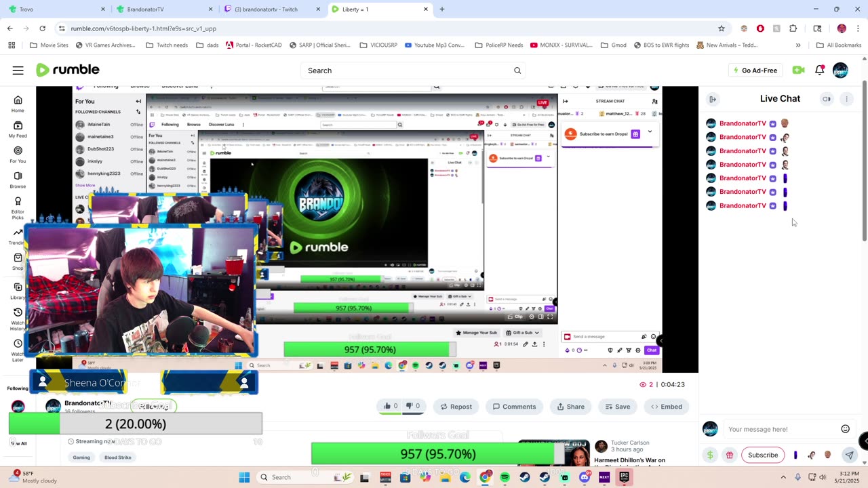Open the Epic Games taskbar icon
868x488 pixels.
624,477
